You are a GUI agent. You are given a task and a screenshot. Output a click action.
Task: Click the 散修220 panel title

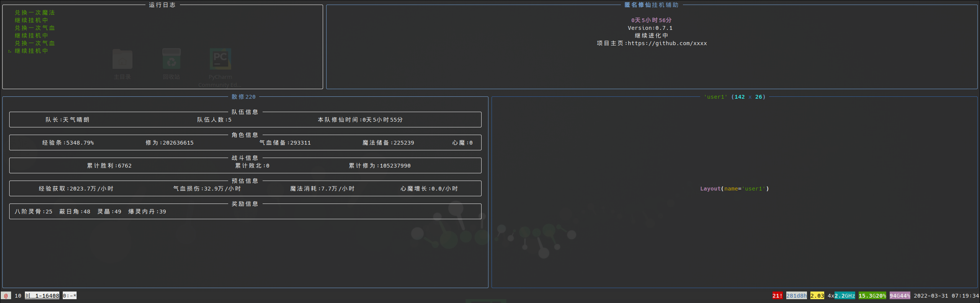(243, 97)
